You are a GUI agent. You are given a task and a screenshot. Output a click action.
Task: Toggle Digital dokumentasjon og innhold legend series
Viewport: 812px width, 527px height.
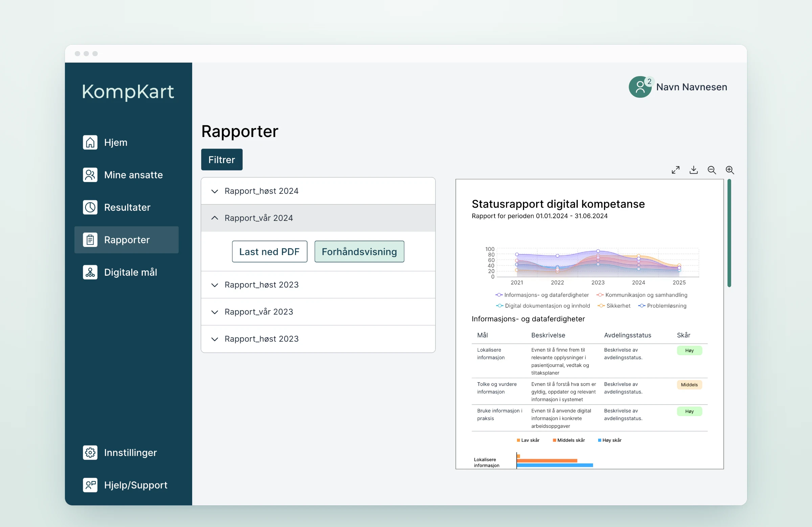tap(543, 306)
